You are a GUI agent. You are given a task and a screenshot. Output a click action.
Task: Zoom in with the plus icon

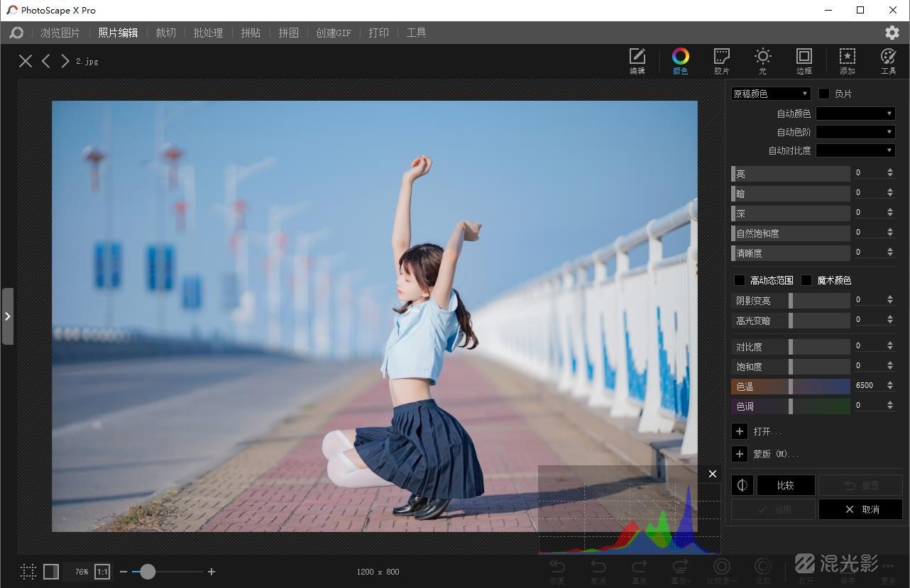[212, 572]
